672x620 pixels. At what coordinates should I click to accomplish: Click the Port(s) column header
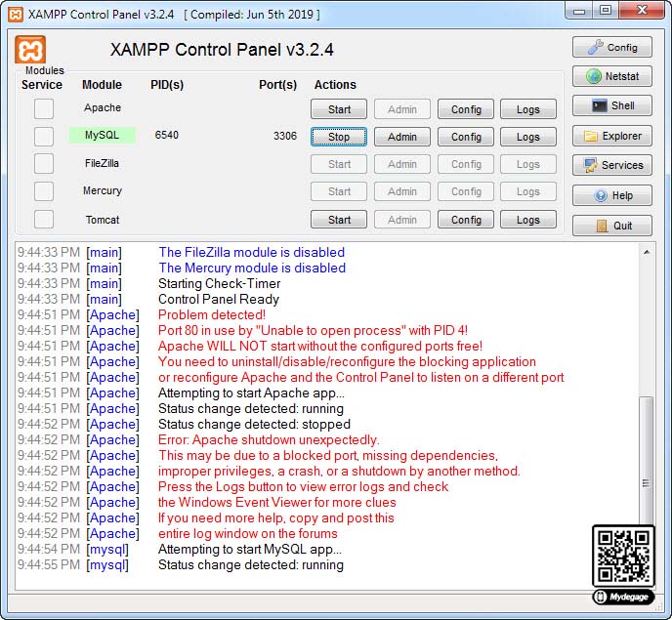277,85
